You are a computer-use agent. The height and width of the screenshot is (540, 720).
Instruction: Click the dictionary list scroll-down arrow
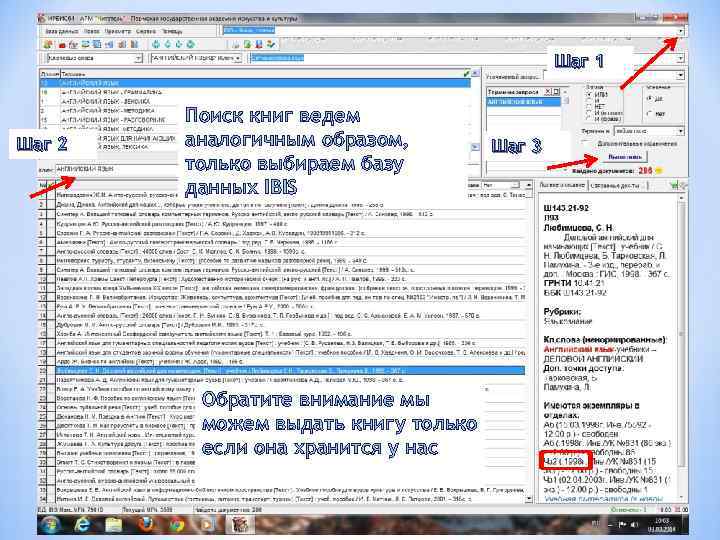(x=475, y=147)
